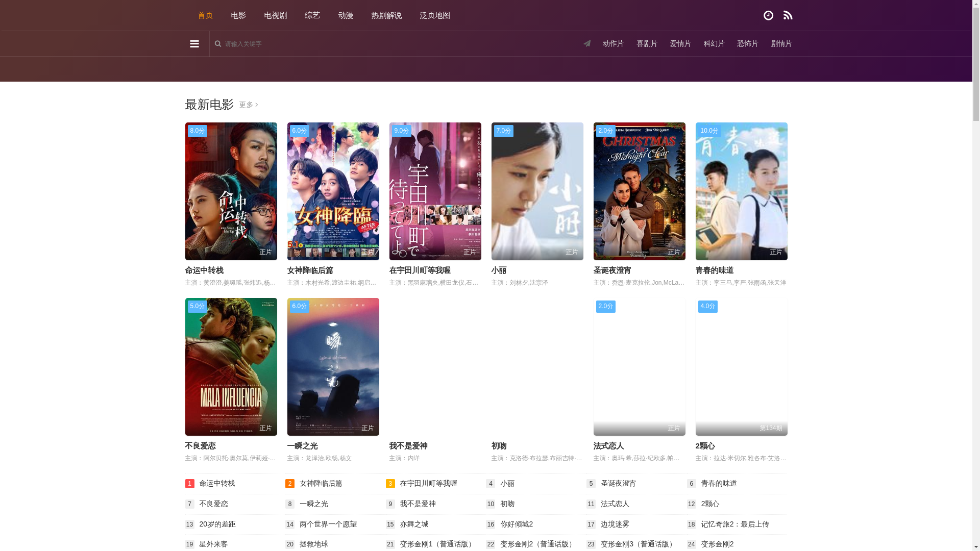Click the 我不是爱神 title link

408,446
